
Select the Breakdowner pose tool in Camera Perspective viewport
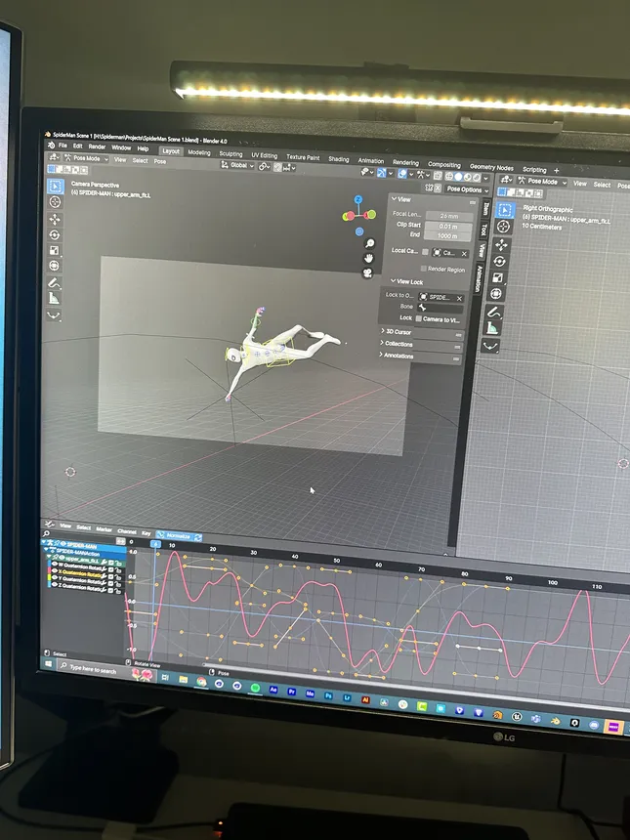pos(54,315)
